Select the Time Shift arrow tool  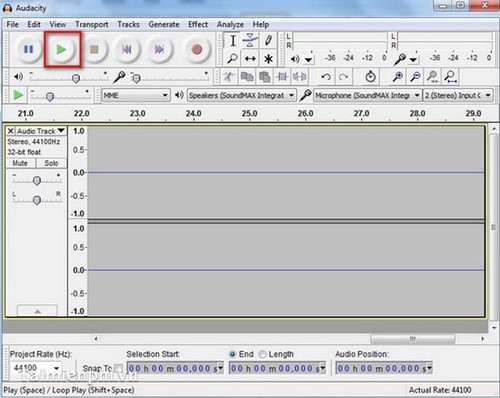point(250,59)
